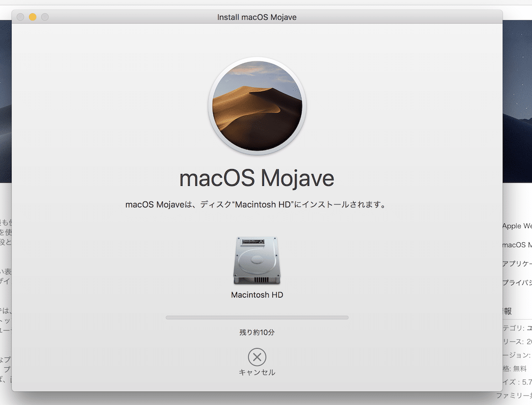Cancel installation with the circled X icon
This screenshot has width=532, height=405.
257,357
